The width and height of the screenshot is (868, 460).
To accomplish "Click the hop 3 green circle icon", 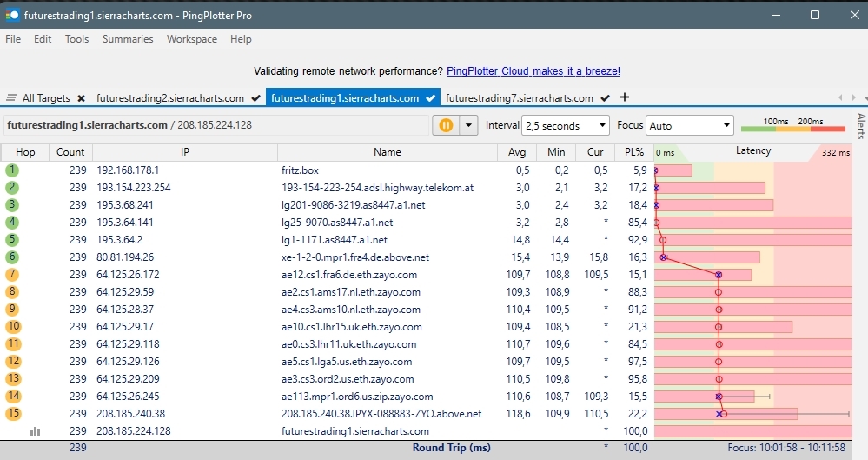I will pyautogui.click(x=12, y=205).
